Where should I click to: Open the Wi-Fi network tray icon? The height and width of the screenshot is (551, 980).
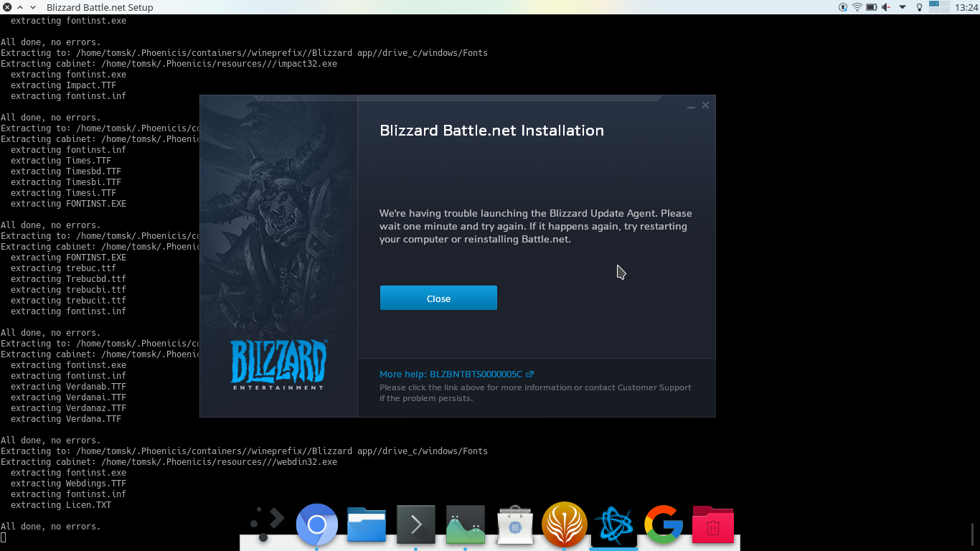(x=857, y=7)
